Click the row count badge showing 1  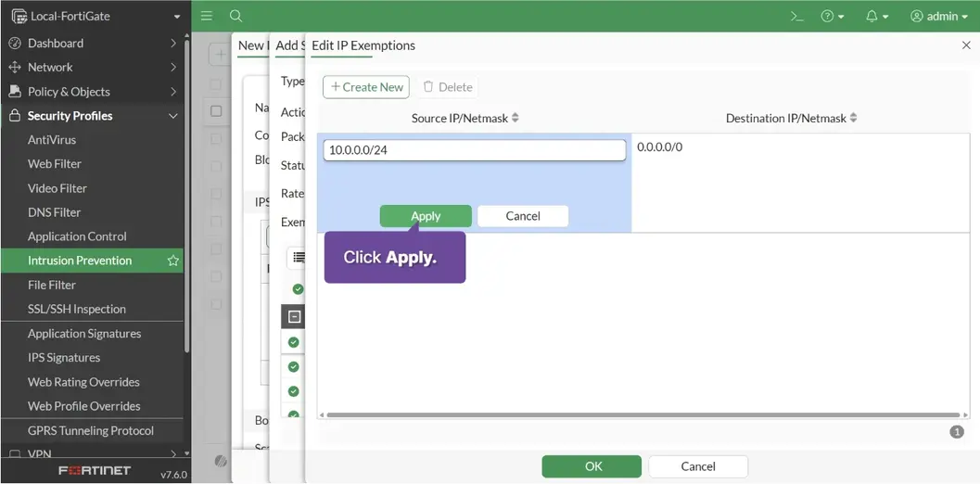point(956,431)
